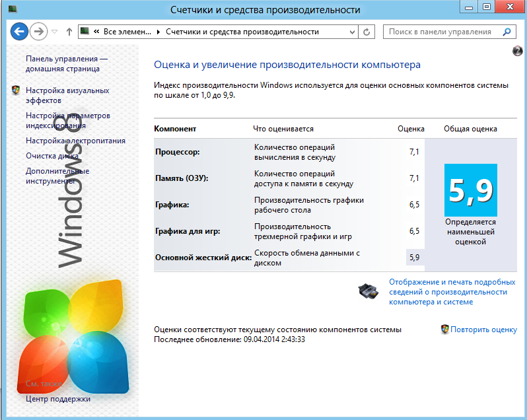Select the 'Память (ОЗУ):' row label
The height and width of the screenshot is (420, 527).
(182, 178)
